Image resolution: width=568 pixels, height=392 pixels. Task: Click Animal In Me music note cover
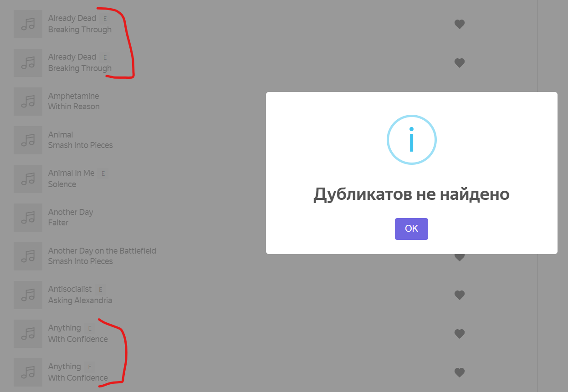click(x=28, y=179)
